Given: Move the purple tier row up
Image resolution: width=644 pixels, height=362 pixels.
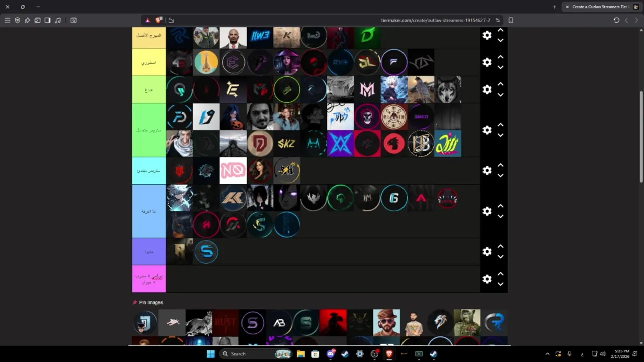Looking at the screenshot, I should pos(500,247).
